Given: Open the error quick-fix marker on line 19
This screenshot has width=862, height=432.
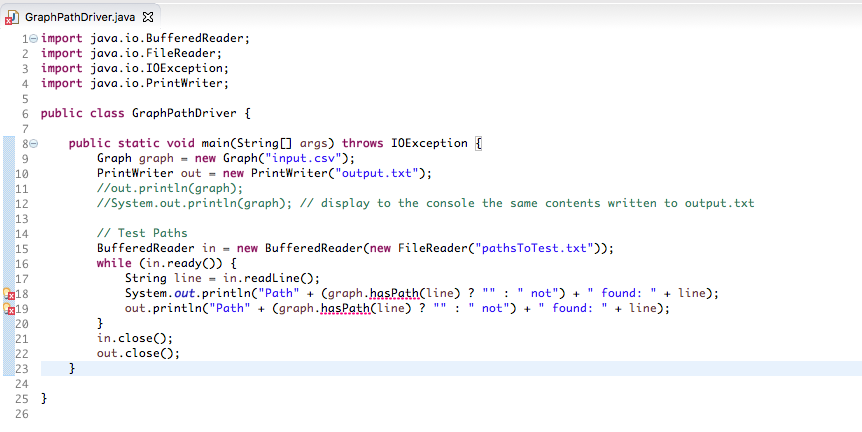Looking at the screenshot, I should click(x=9, y=308).
